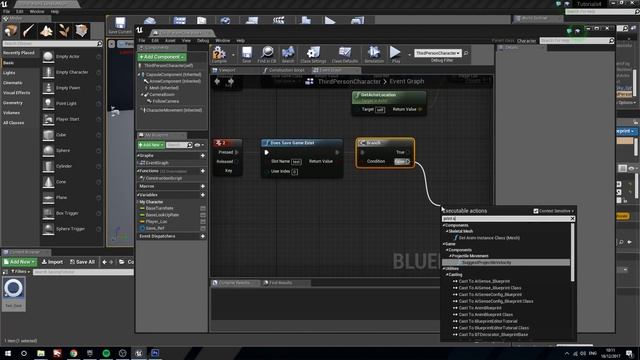
Task: Click Import button in Content Browser
Action: point(52,262)
